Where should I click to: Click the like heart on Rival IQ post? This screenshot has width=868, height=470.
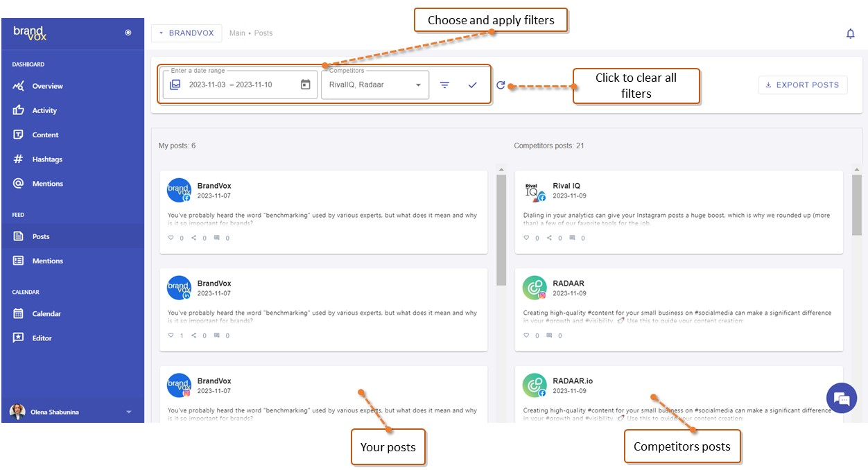(526, 238)
